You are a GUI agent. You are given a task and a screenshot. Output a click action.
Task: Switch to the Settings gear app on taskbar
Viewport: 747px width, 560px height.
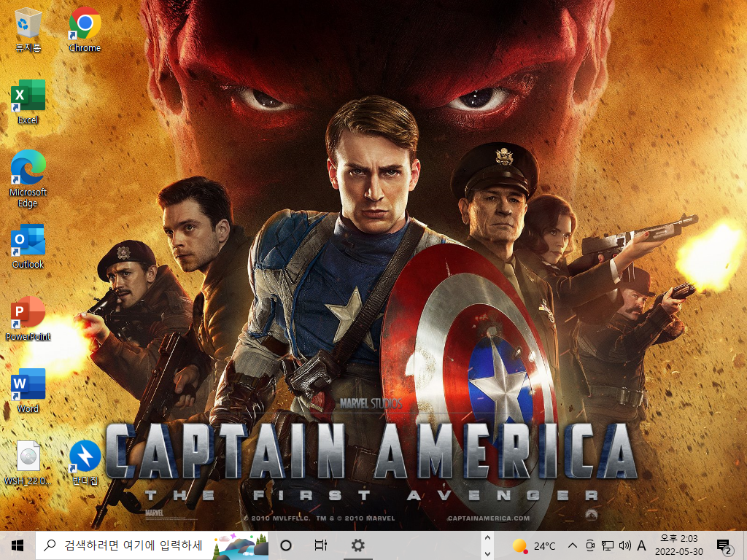pos(357,545)
